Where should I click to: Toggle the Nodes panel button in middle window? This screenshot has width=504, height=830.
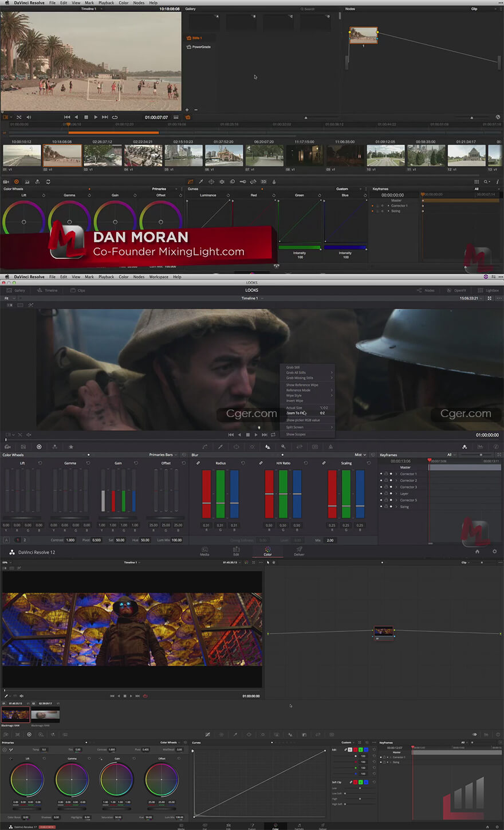coord(426,290)
